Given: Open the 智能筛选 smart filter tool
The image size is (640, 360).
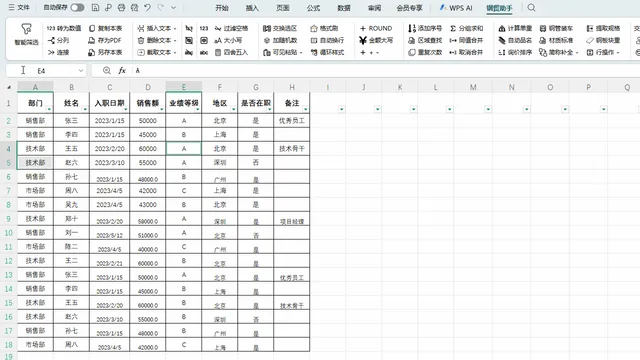Looking at the screenshot, I should [27, 34].
